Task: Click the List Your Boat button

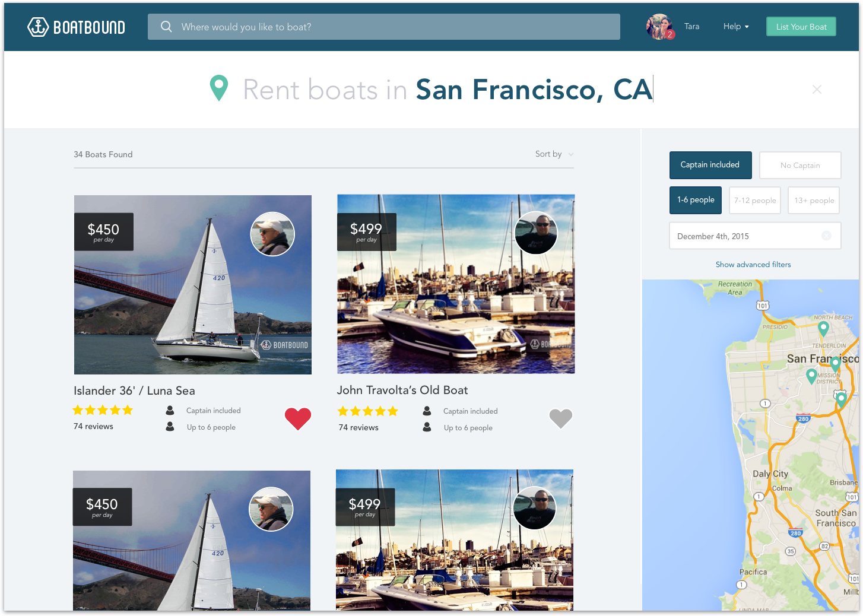Action: point(801,26)
